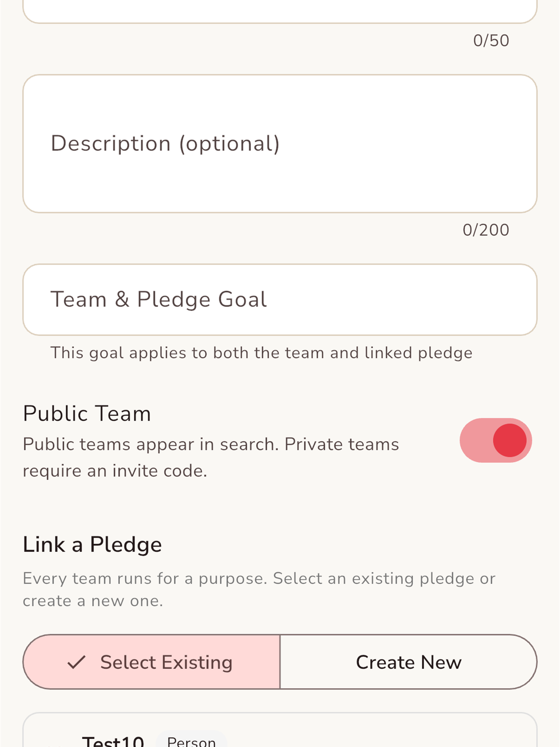This screenshot has height=747, width=560.
Task: Switch to the Create New pledge tab
Action: coord(408,662)
